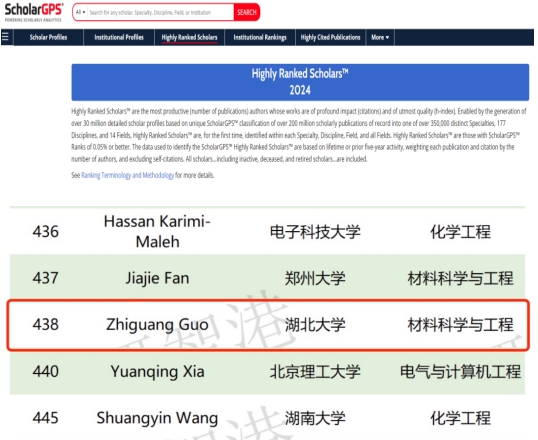This screenshot has width=538, height=440.
Task: Click 郑州大学 institution cell
Action: point(315,278)
